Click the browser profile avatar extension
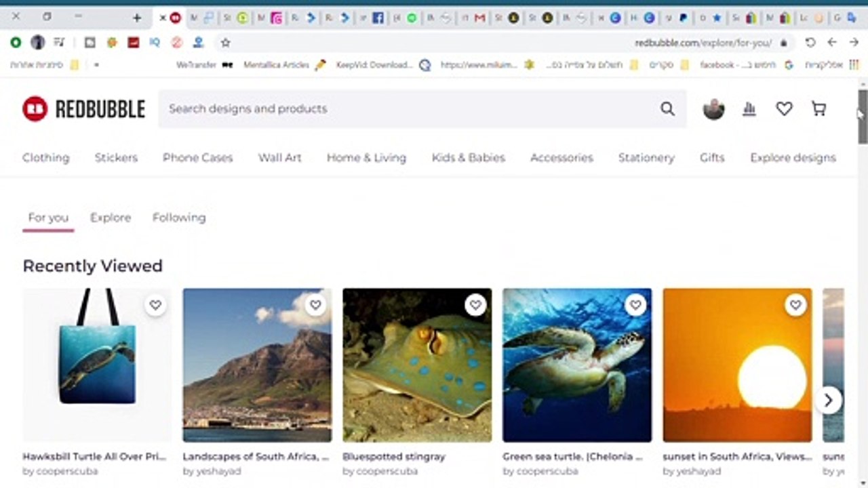 (x=38, y=43)
